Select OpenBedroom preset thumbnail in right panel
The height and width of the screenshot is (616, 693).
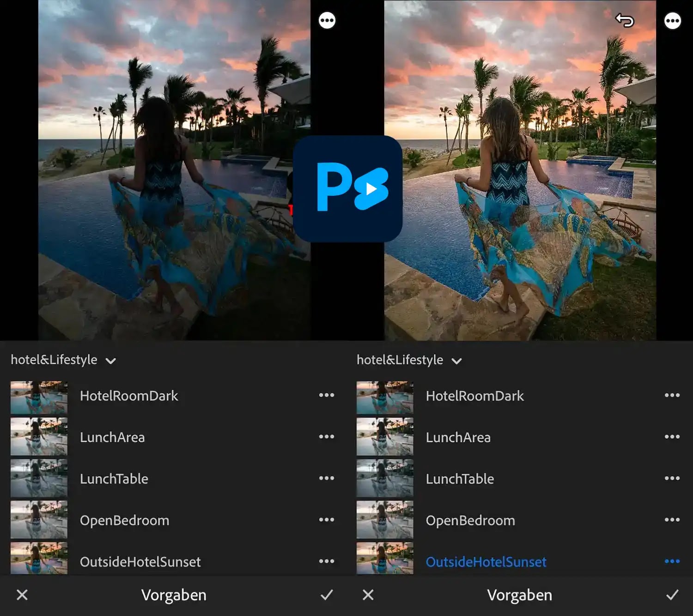385,520
